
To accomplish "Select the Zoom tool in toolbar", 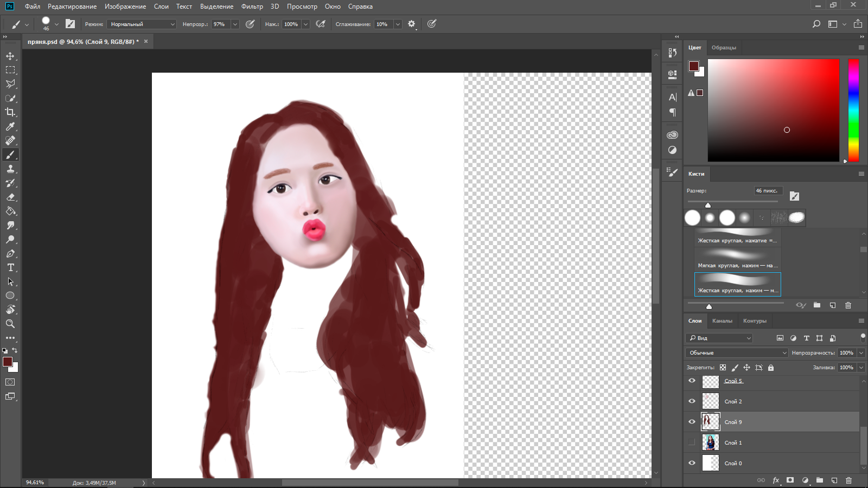I will click(x=10, y=324).
